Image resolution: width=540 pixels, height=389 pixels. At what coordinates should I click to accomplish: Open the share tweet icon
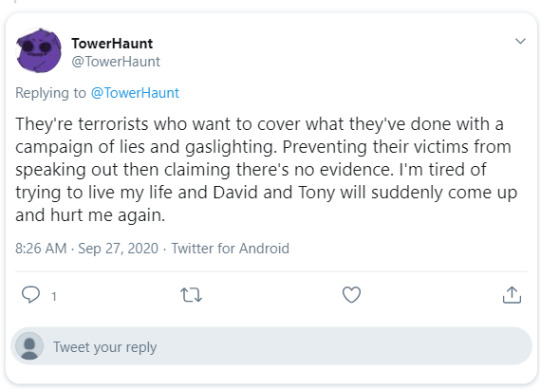pyautogui.click(x=512, y=295)
